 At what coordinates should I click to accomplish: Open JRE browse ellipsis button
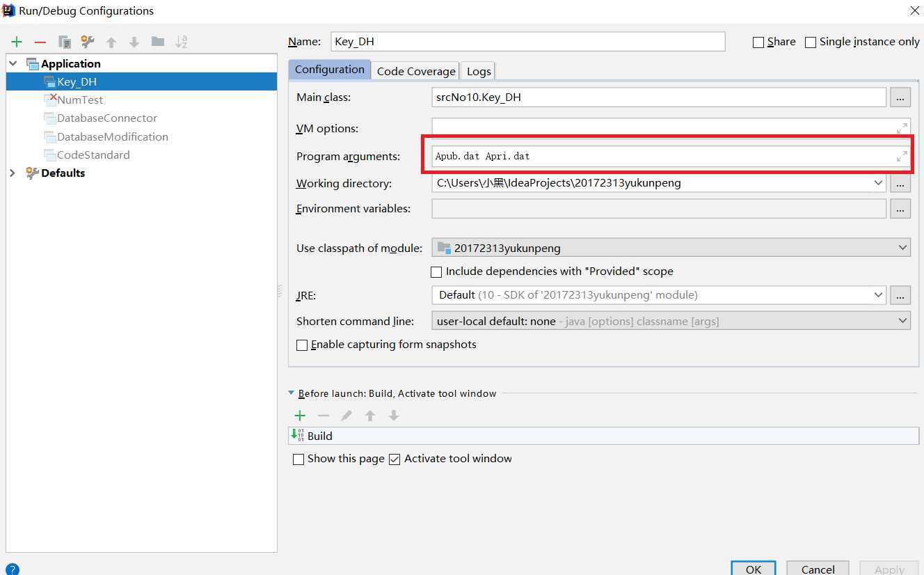tap(900, 295)
